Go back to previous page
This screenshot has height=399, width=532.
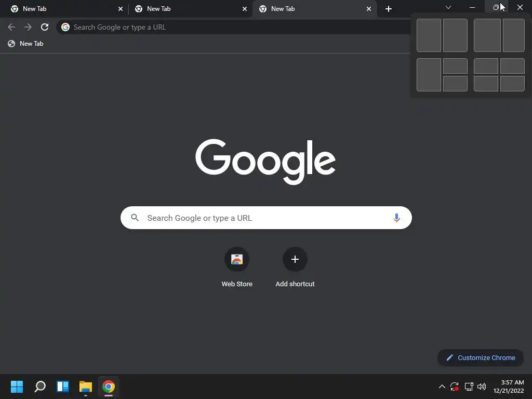(11, 27)
